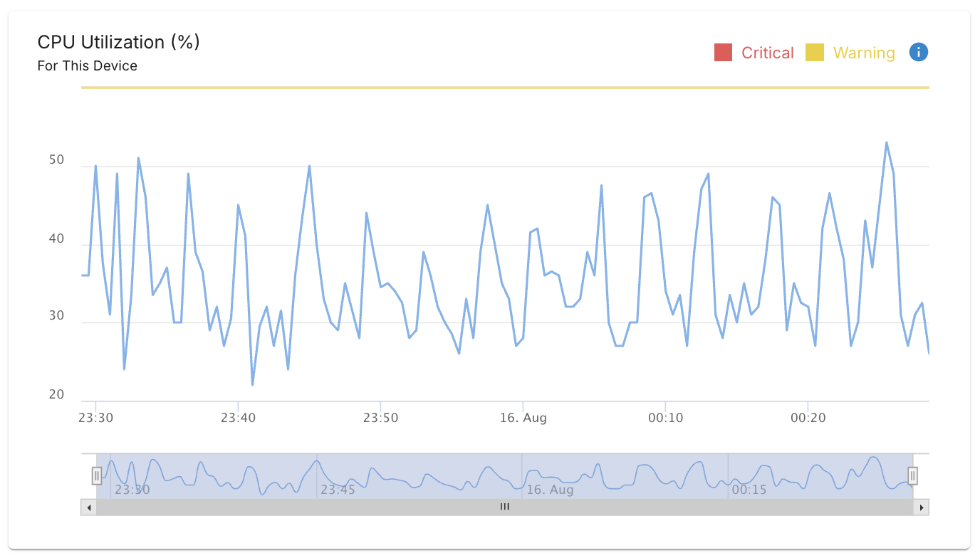Screen dimensions: 980x558
Task: Click the right navigator range handle
Action: [x=912, y=475]
